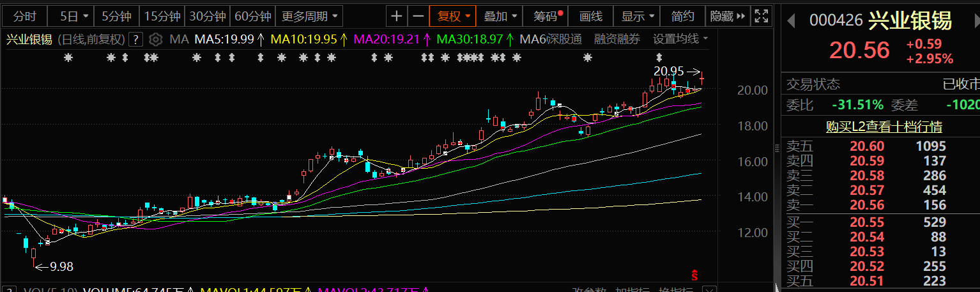Toggle the 筹码 chip distribution view

[547, 16]
